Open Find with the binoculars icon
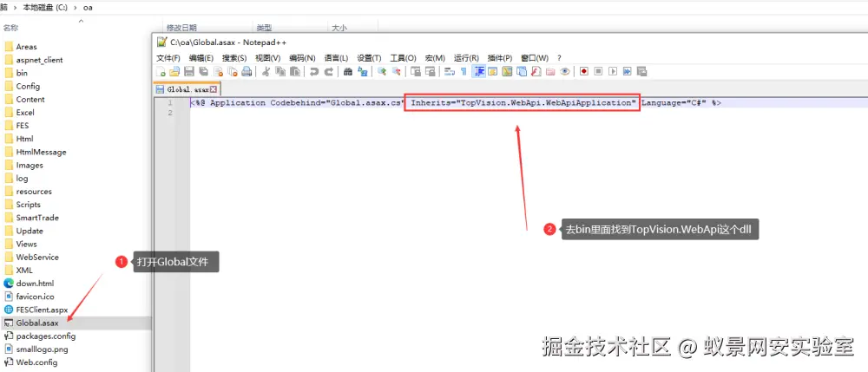Viewport: 868px width, 372px height. pyautogui.click(x=347, y=71)
